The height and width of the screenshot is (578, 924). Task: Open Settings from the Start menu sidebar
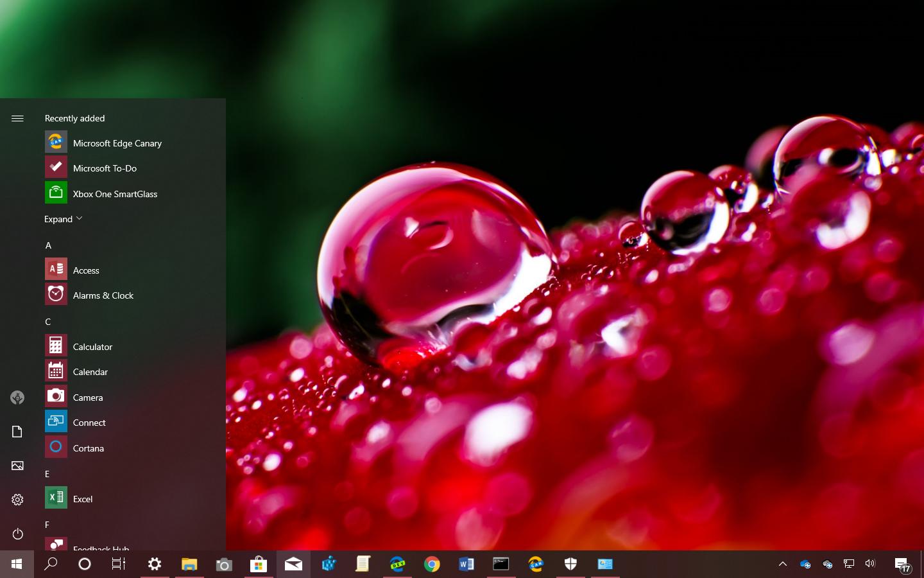point(17,499)
